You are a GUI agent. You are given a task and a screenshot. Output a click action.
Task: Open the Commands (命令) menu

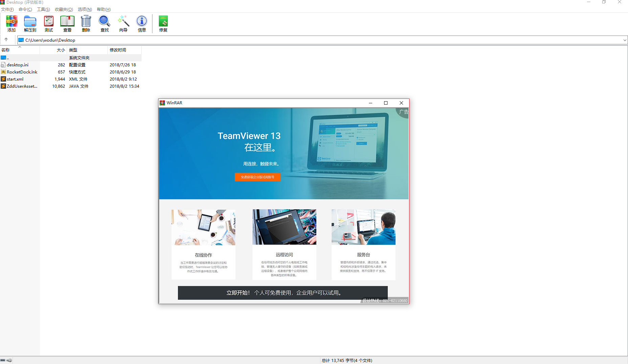(25, 9)
